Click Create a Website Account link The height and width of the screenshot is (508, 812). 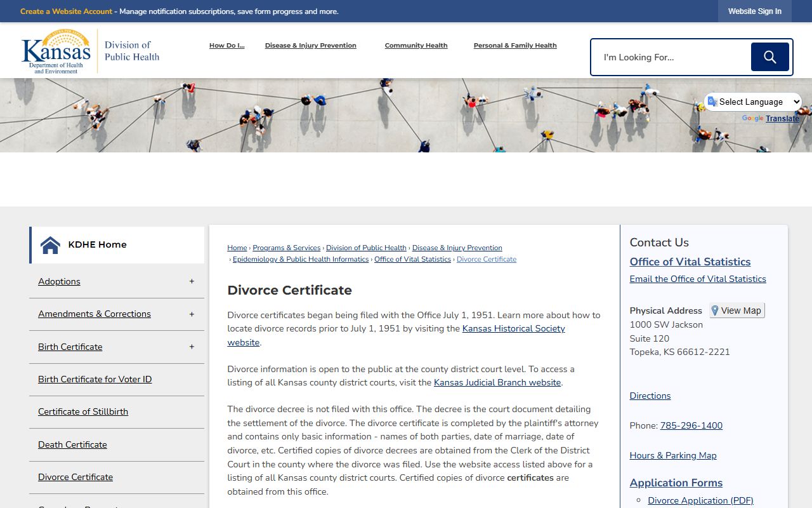click(66, 11)
